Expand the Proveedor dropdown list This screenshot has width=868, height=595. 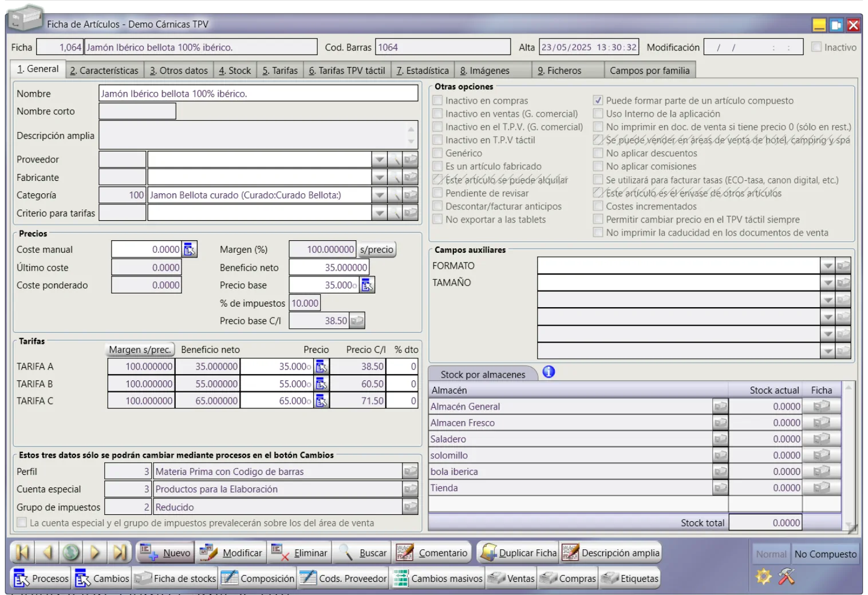point(379,160)
